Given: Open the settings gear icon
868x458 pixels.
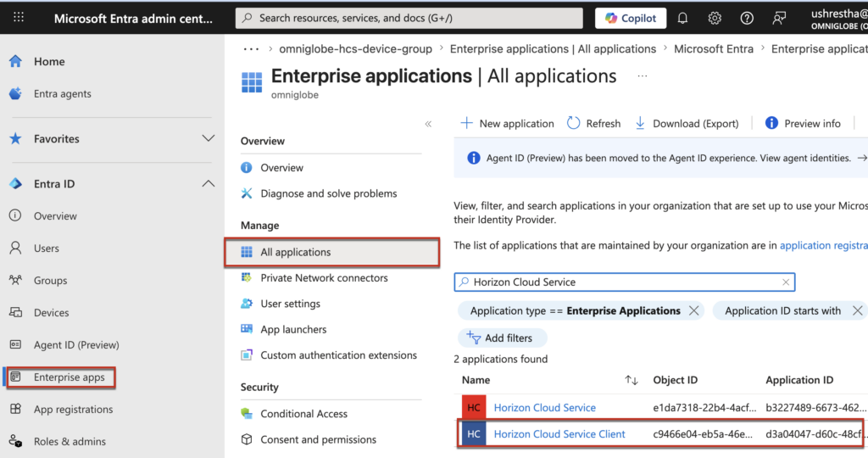Looking at the screenshot, I should 715,18.
